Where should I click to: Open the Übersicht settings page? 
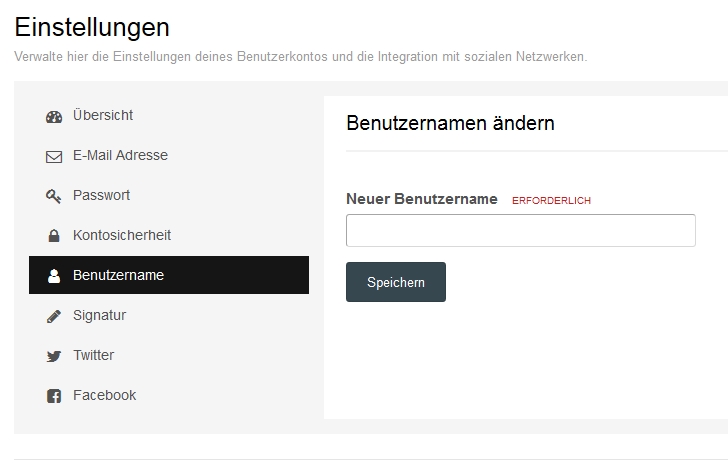click(103, 115)
